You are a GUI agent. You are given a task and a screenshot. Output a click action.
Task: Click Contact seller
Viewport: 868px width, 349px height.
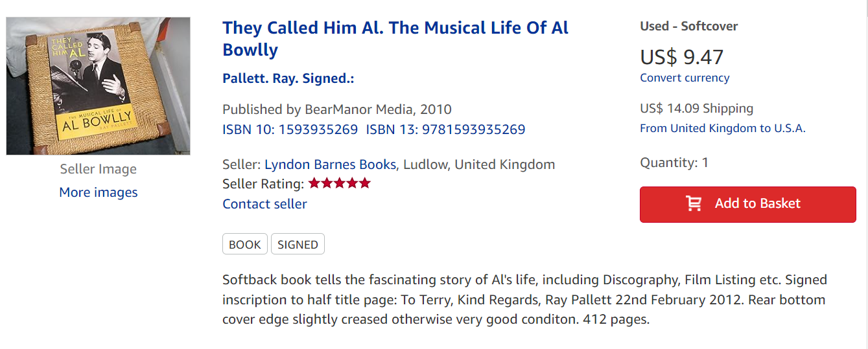(x=264, y=204)
